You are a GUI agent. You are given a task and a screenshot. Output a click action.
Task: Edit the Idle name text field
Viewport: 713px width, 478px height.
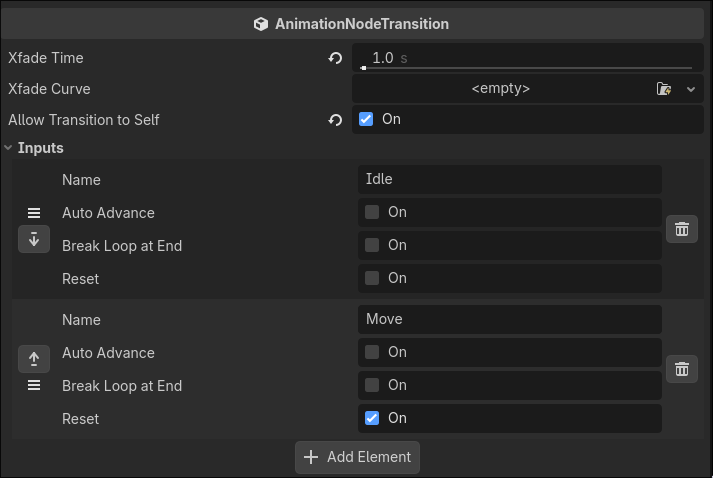[509, 180]
